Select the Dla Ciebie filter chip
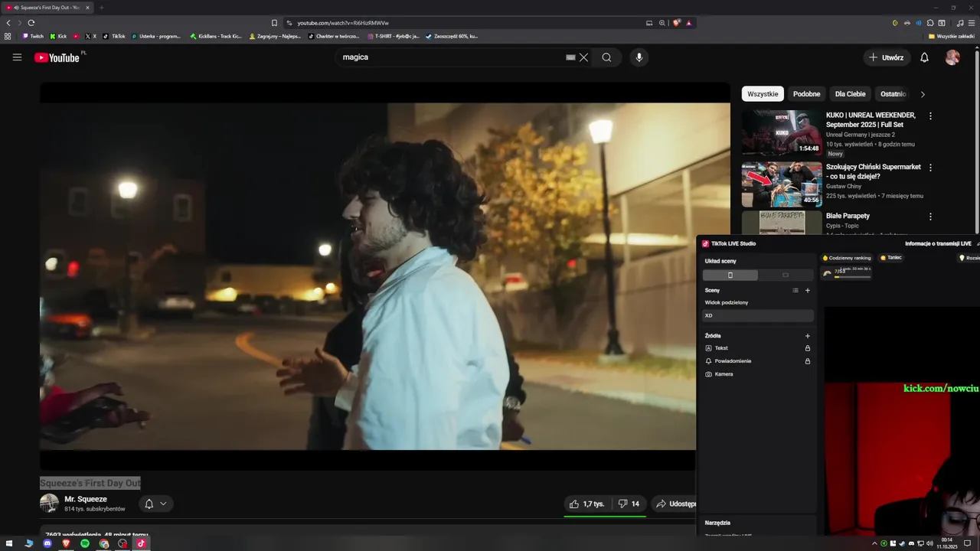This screenshot has width=980, height=551. (851, 94)
